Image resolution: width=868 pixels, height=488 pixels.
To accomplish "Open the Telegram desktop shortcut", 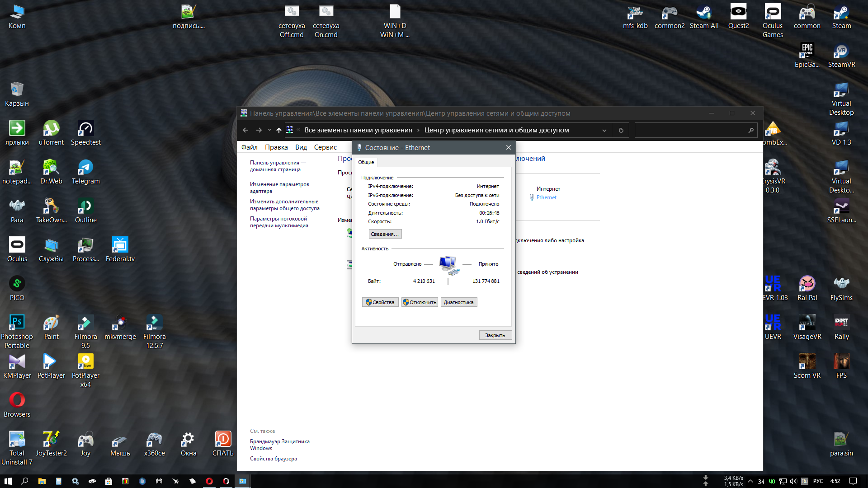I will [85, 168].
